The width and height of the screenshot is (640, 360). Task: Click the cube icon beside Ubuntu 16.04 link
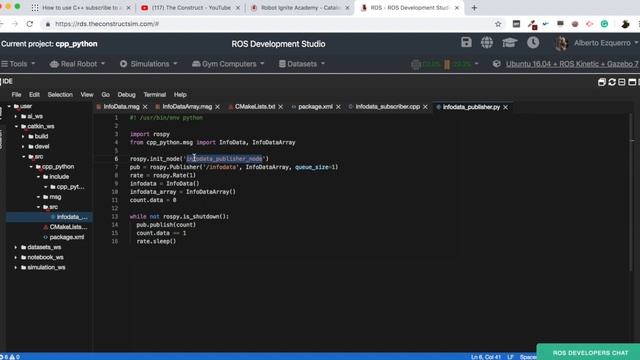coord(496,64)
